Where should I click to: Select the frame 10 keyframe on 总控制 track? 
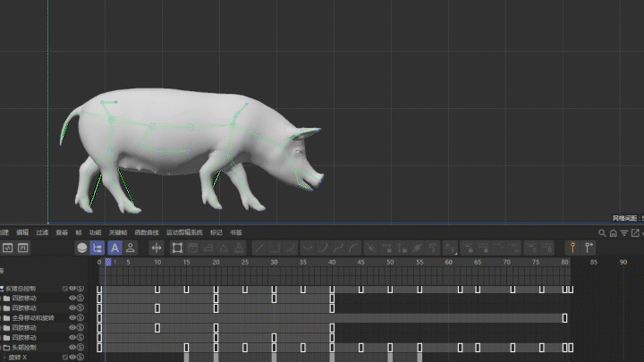click(157, 290)
